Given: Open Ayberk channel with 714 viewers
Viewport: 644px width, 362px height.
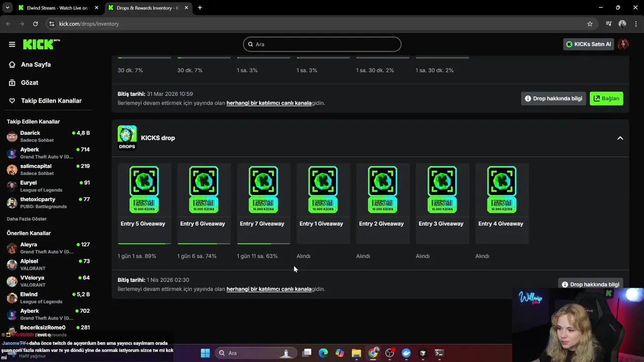Looking at the screenshot, I should tap(48, 153).
